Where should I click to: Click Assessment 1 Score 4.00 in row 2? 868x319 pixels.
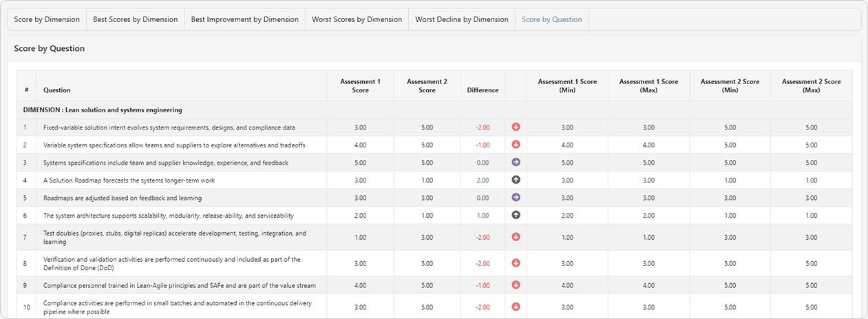(x=360, y=145)
